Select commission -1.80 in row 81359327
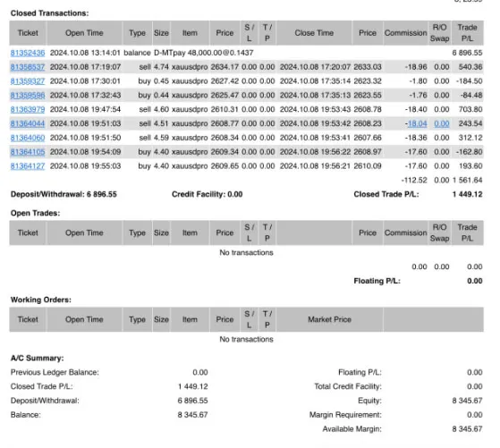Screen dimensions: 500x448 point(418,81)
